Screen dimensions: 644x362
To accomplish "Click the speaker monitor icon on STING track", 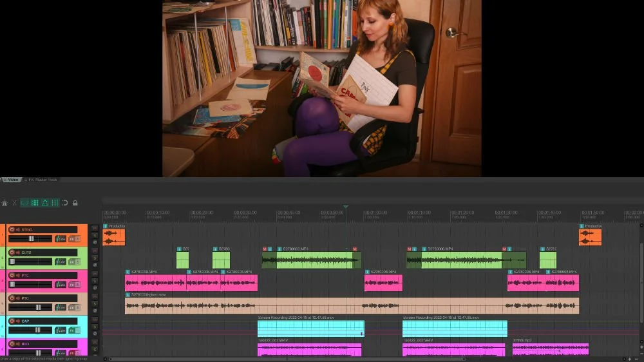I will click(17, 230).
